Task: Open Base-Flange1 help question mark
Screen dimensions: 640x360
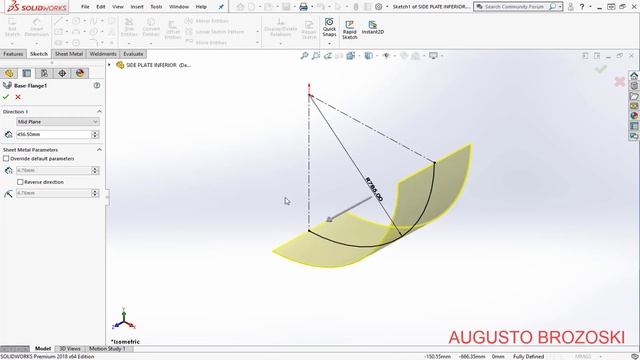Action: (97, 85)
